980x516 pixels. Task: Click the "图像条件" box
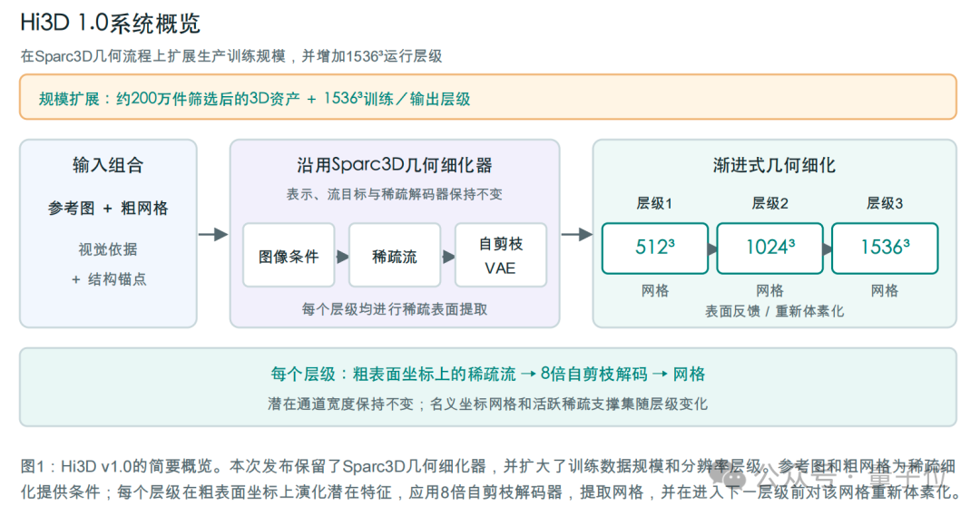289,256
